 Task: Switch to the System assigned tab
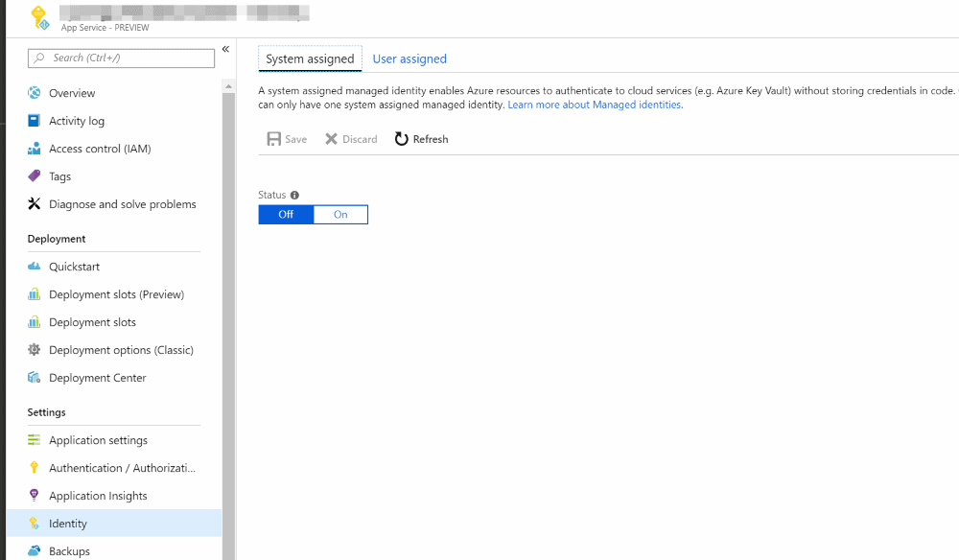(x=310, y=58)
